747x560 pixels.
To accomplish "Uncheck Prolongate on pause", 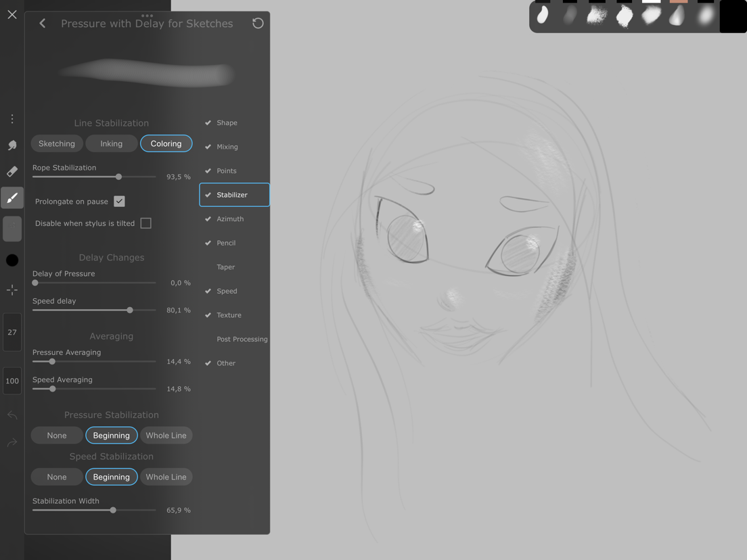I will pos(120,201).
